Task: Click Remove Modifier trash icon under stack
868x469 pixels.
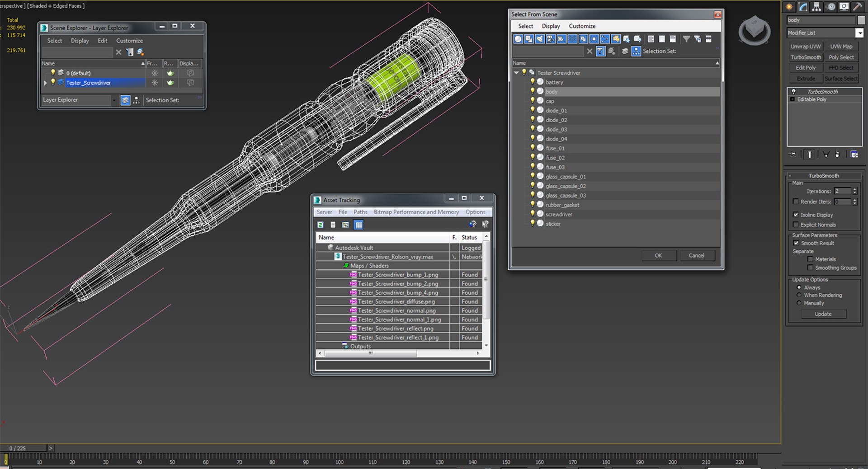Action: pyautogui.click(x=837, y=155)
